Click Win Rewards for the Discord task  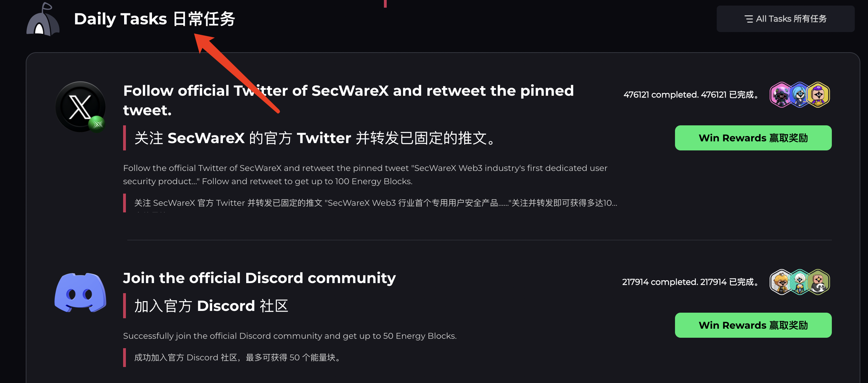[x=753, y=325]
